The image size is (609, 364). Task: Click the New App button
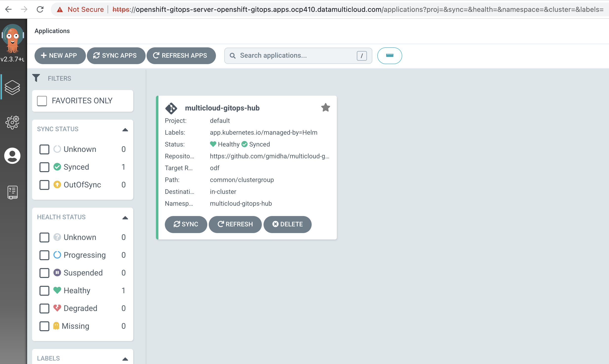[60, 55]
